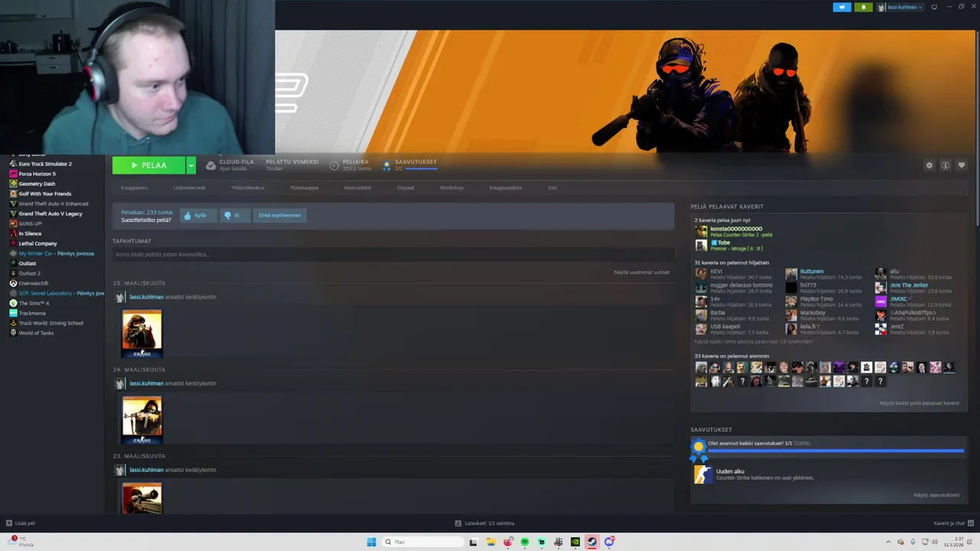
Task: Click Lisää peli add game button
Action: (x=21, y=523)
